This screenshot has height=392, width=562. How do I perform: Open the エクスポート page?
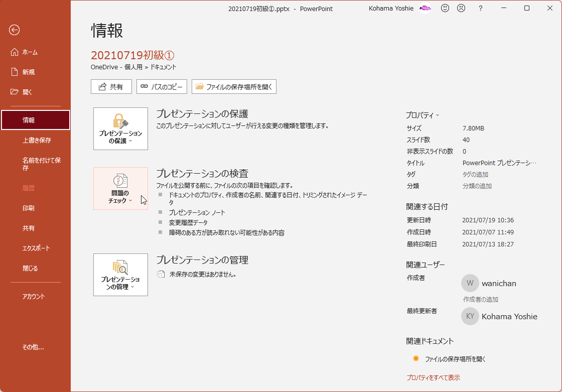(35, 248)
